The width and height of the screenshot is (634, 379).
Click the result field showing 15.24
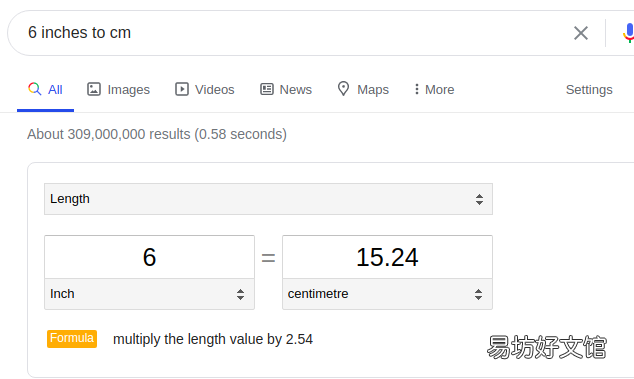coord(387,257)
